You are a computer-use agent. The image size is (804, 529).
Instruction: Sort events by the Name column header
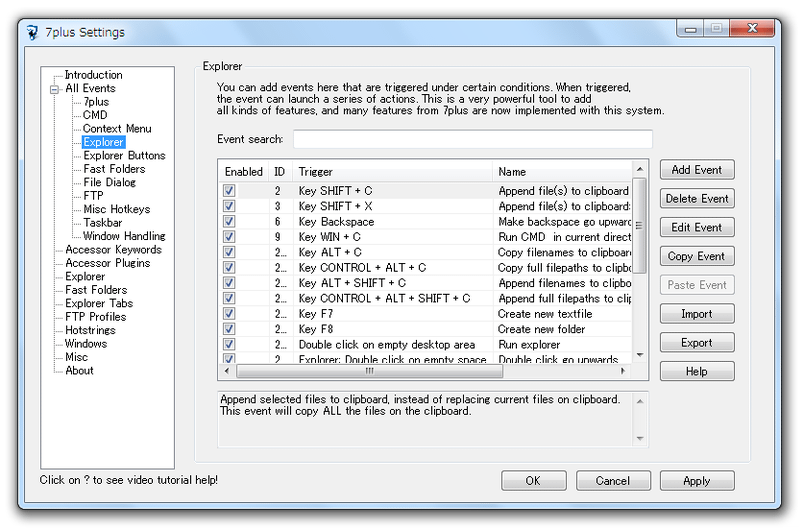pos(562,172)
